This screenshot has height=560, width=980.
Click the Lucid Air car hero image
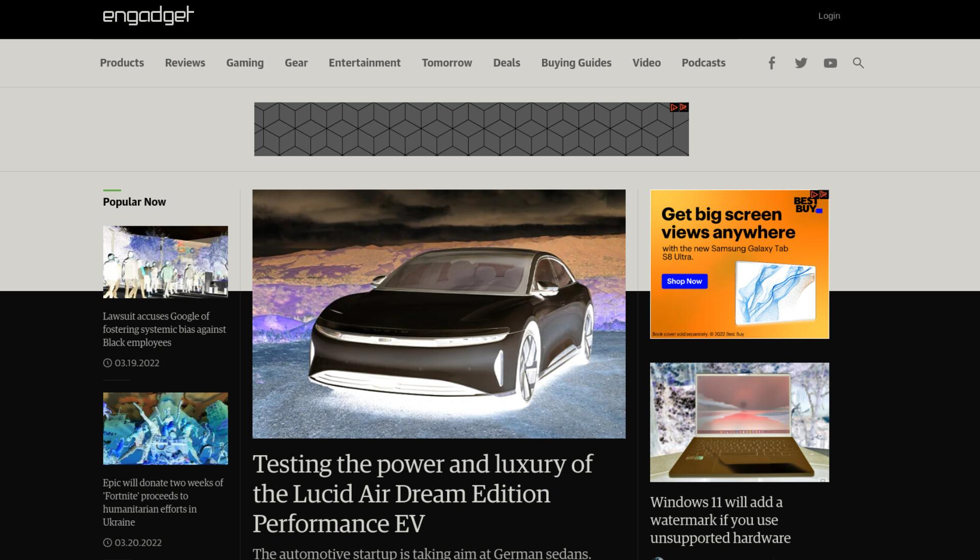click(x=439, y=314)
